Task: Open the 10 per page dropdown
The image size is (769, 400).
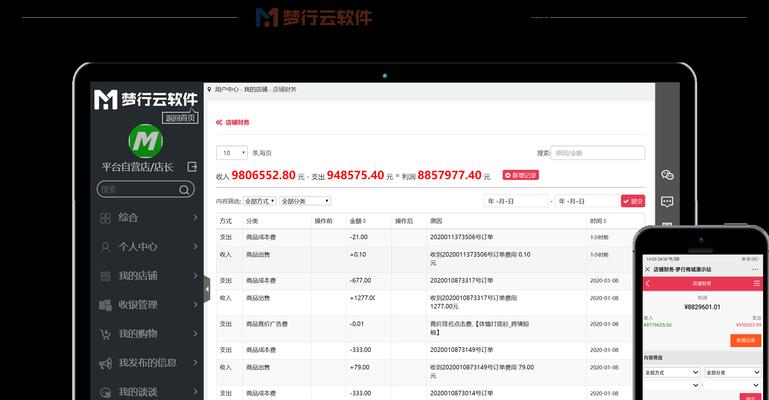Action: pyautogui.click(x=231, y=153)
